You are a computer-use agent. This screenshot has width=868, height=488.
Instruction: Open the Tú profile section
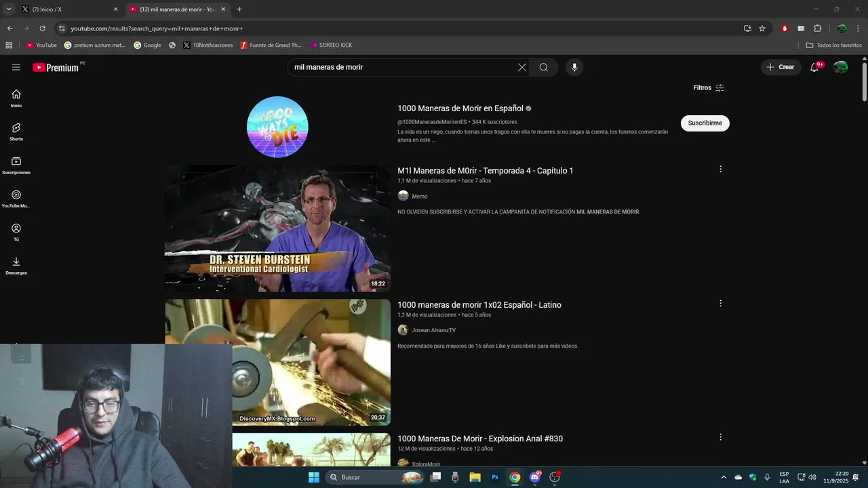point(16,232)
